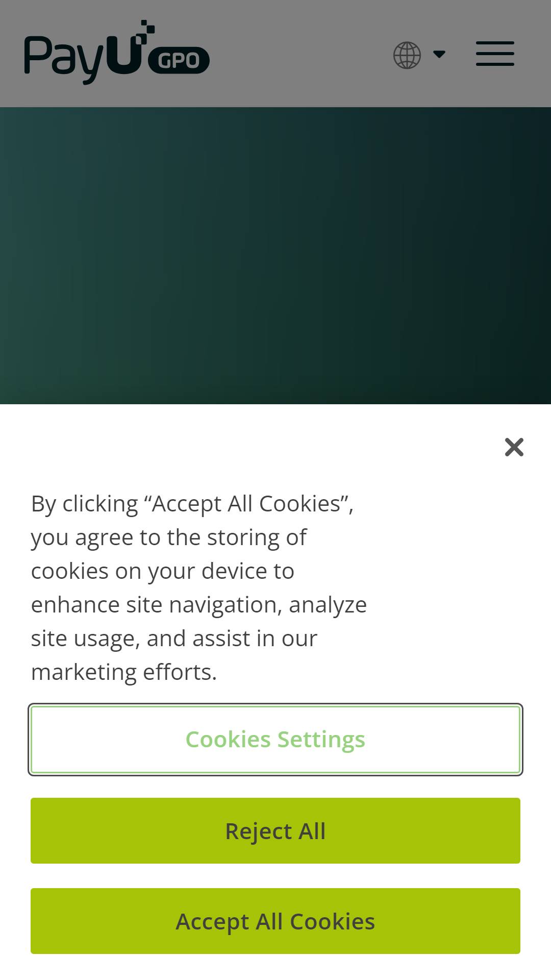Screen dimensions: 551x980
Task: Click the GPO badge beside the logo
Action: coord(179,60)
